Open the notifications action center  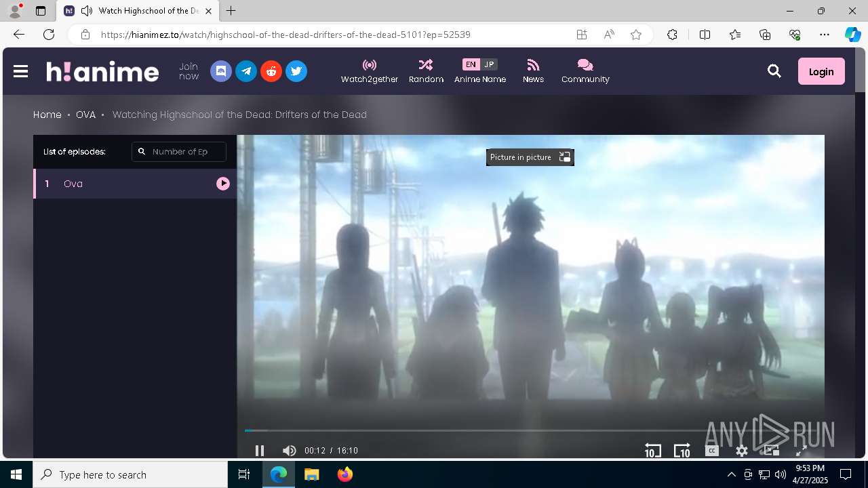pyautogui.click(x=846, y=474)
